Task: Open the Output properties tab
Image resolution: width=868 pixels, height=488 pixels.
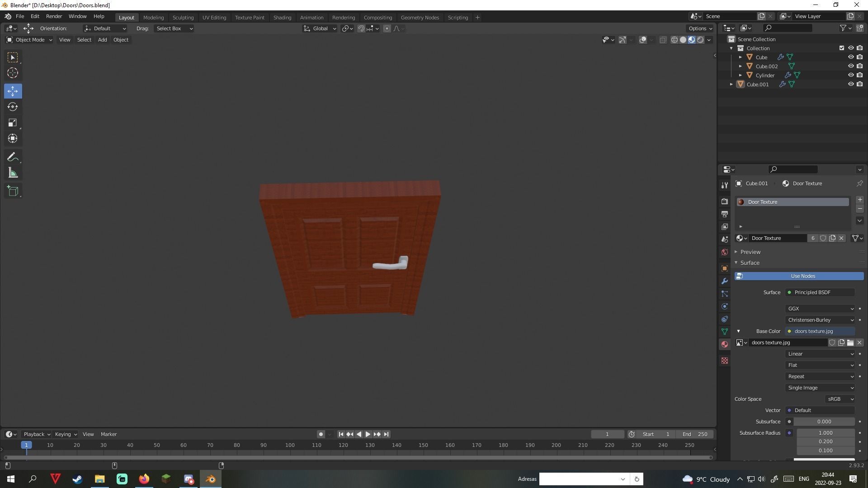Action: tap(725, 214)
